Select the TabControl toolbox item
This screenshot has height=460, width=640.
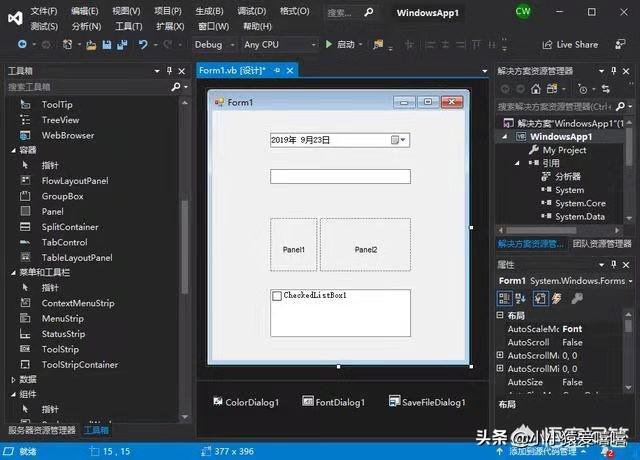point(64,242)
